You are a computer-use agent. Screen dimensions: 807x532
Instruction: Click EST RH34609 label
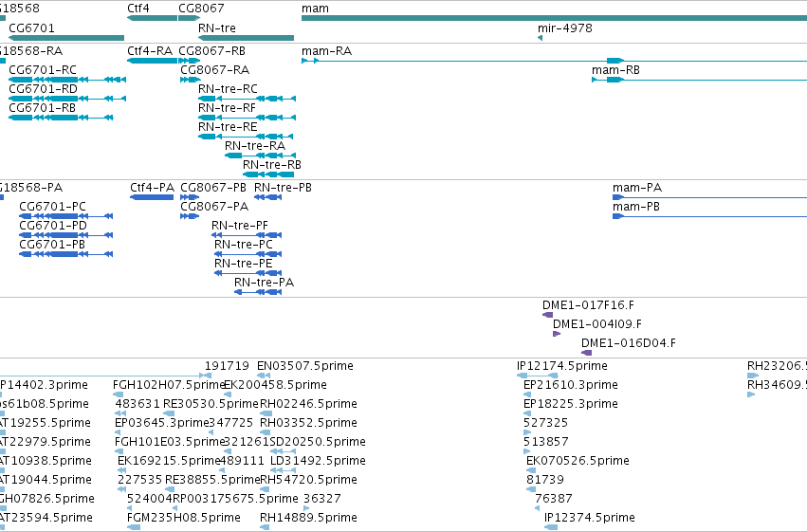pos(778,385)
